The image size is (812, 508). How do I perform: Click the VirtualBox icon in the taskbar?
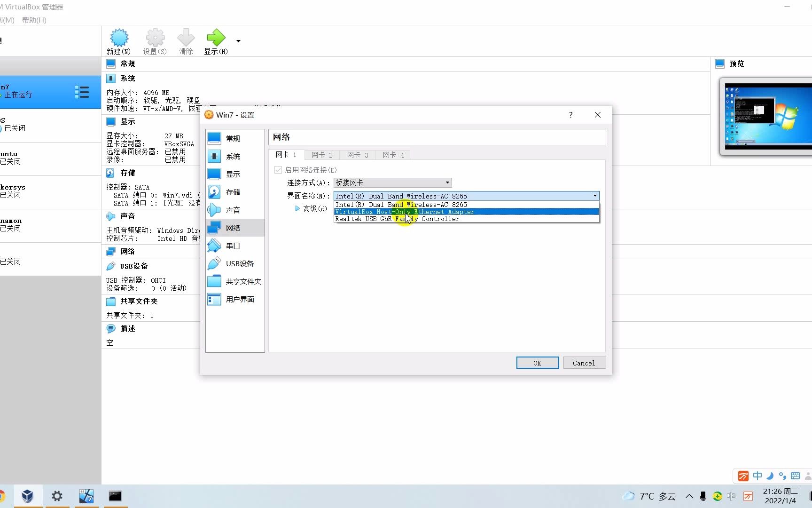point(27,496)
